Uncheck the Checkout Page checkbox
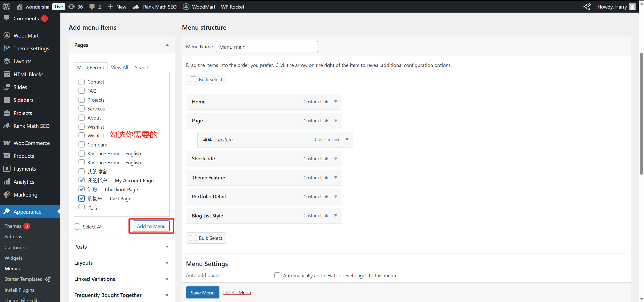Viewport: 644px width, 302px height. click(x=82, y=189)
